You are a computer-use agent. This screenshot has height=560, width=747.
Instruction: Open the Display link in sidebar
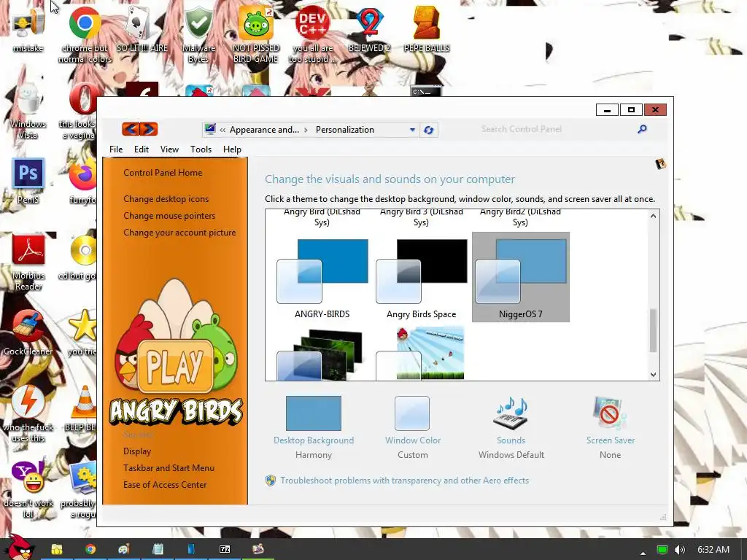click(x=137, y=451)
